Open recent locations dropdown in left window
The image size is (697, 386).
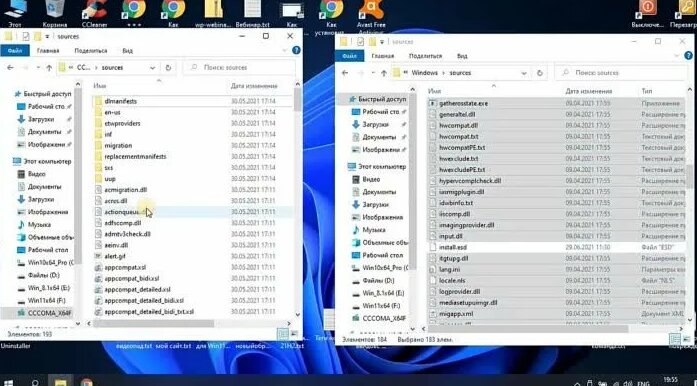coord(38,68)
